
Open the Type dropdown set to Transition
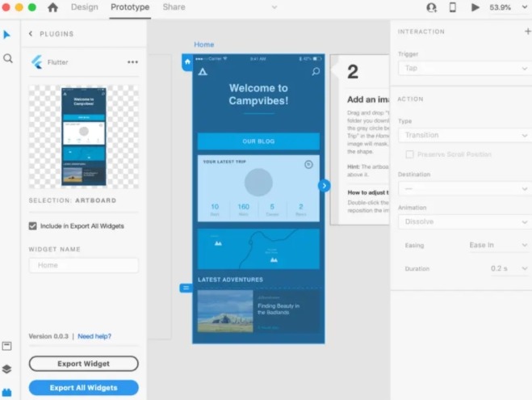click(464, 135)
